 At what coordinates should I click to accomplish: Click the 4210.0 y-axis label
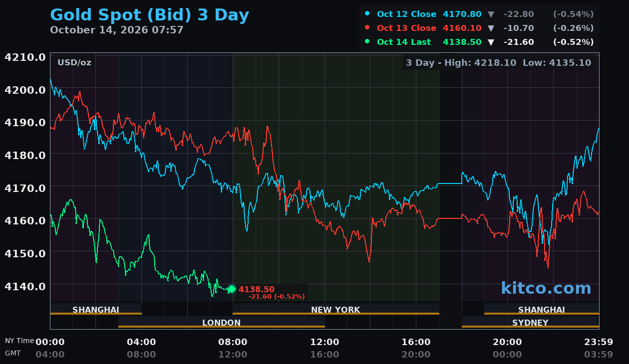tap(25, 57)
